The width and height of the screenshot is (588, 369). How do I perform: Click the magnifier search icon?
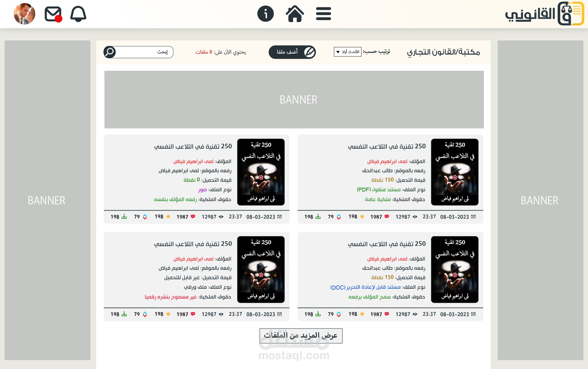click(x=110, y=52)
